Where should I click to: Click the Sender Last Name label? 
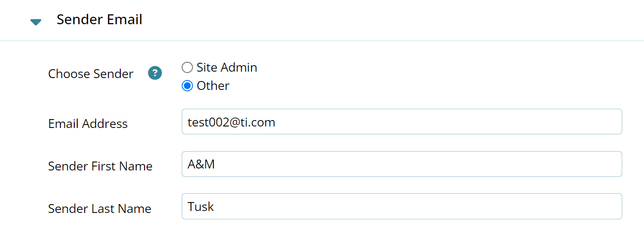pos(99,208)
